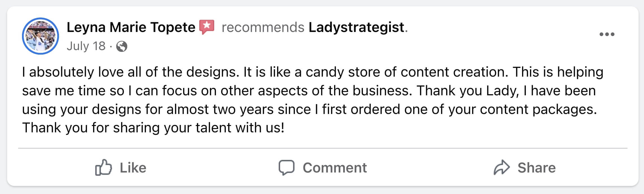Click the globe public audience icon
This screenshot has width=644, height=194.
[122, 46]
